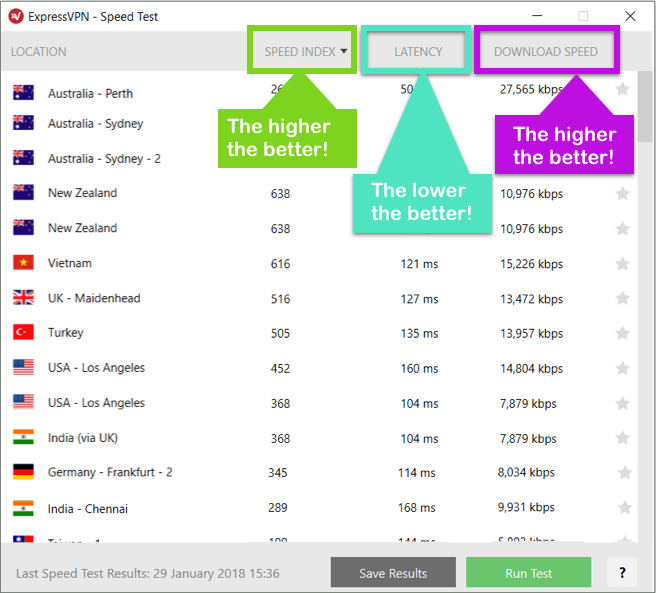Image resolution: width=656 pixels, height=593 pixels.
Task: Favorite Germany - Frankfurt - 2 with its star
Action: (x=625, y=472)
